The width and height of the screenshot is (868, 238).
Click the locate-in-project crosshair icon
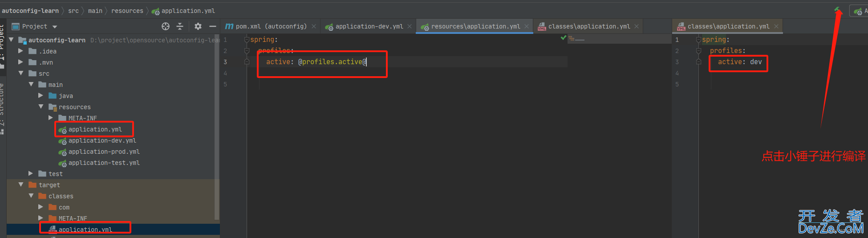[x=166, y=26]
